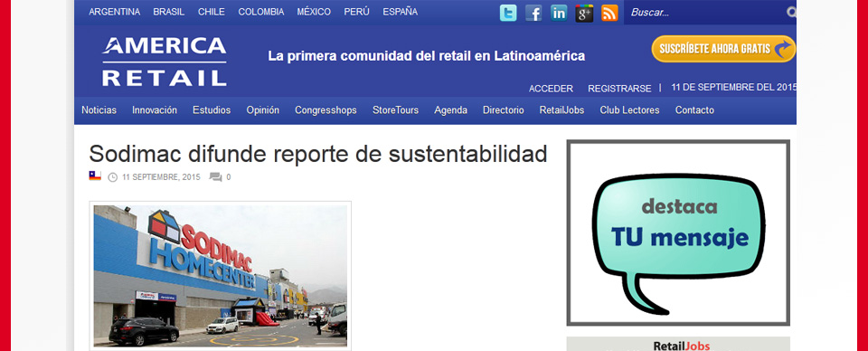Open the Noticias menu

pyautogui.click(x=99, y=110)
